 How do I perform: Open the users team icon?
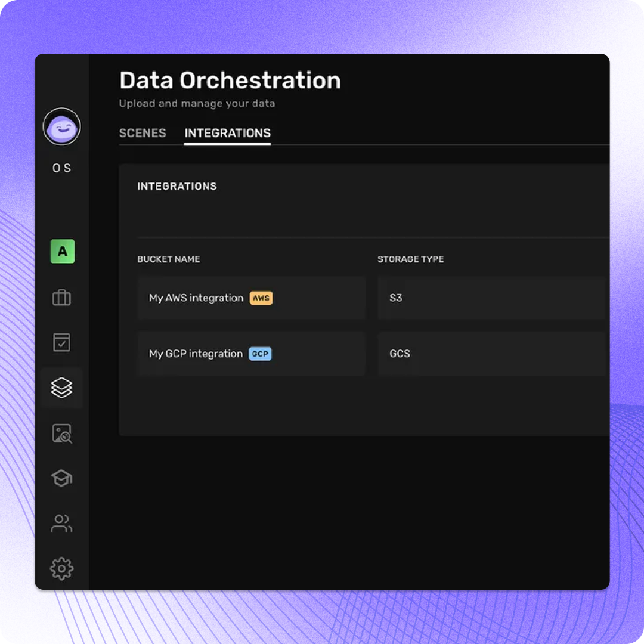pyautogui.click(x=61, y=524)
